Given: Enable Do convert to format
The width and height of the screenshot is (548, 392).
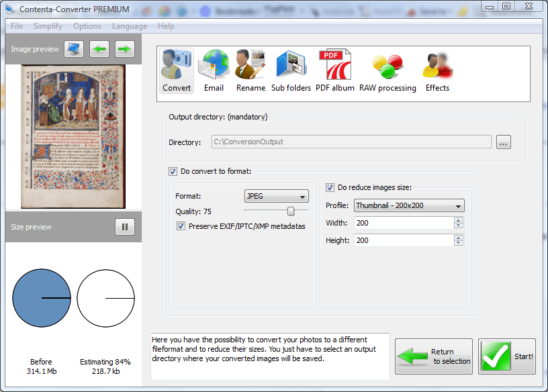Looking at the screenshot, I should tap(173, 171).
